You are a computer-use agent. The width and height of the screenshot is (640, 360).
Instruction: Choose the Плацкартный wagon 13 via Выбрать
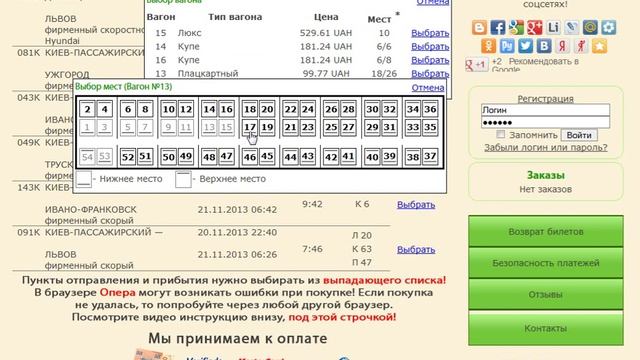[x=430, y=73]
